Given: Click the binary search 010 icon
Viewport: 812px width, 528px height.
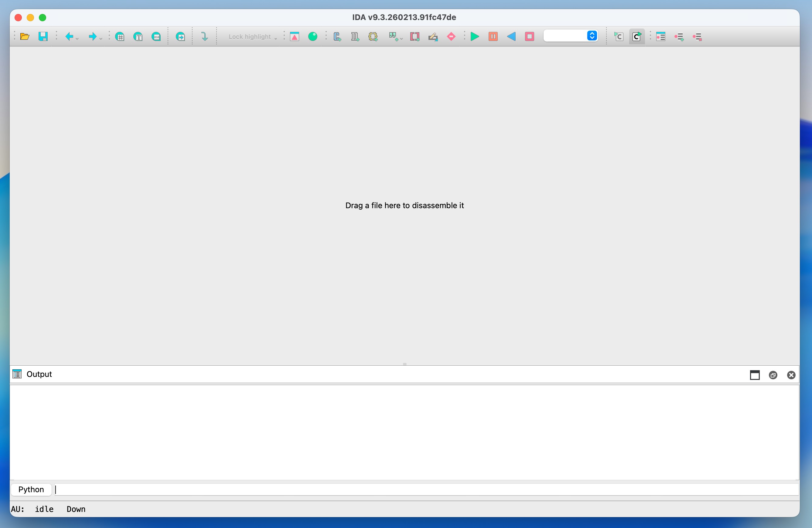Looking at the screenshot, I should click(x=156, y=36).
